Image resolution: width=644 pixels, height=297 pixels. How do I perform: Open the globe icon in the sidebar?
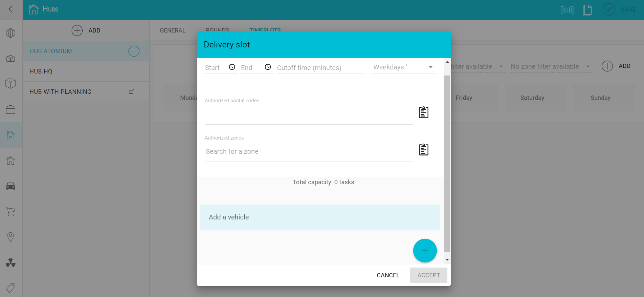click(x=11, y=33)
